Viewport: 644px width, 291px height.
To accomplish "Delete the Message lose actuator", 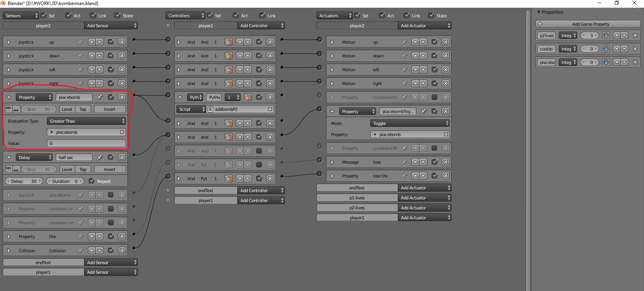I will (x=445, y=162).
